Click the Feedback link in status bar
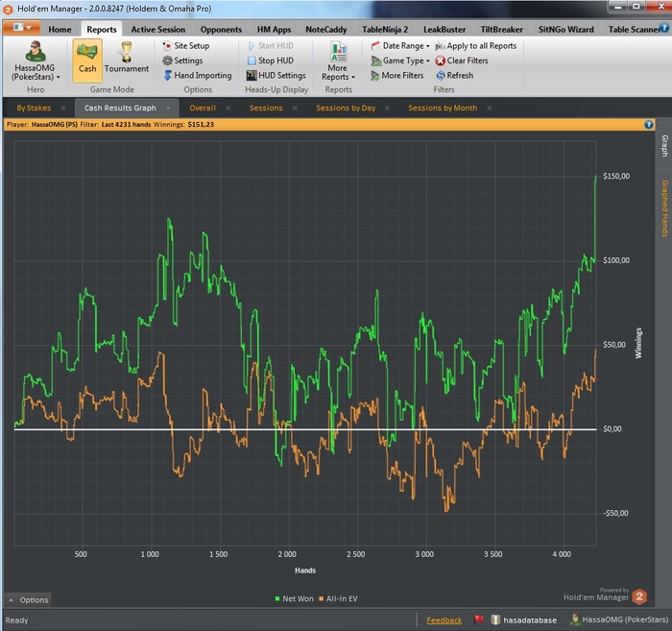 point(444,620)
